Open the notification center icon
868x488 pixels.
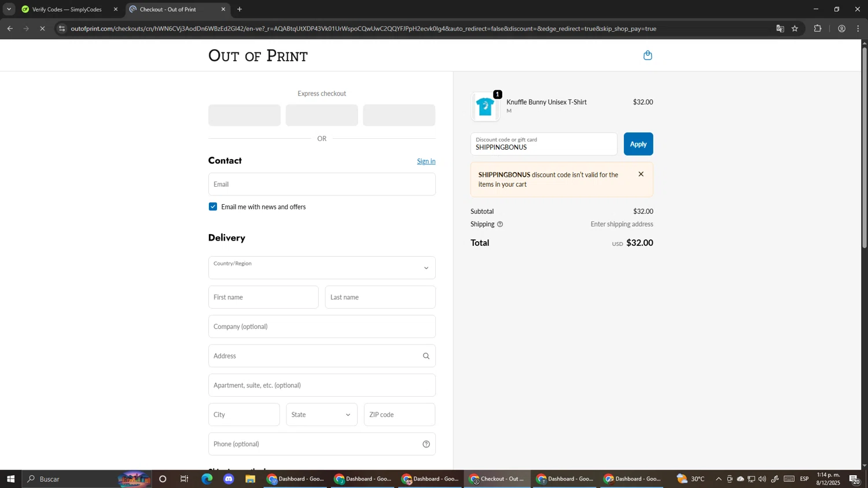coord(855,479)
